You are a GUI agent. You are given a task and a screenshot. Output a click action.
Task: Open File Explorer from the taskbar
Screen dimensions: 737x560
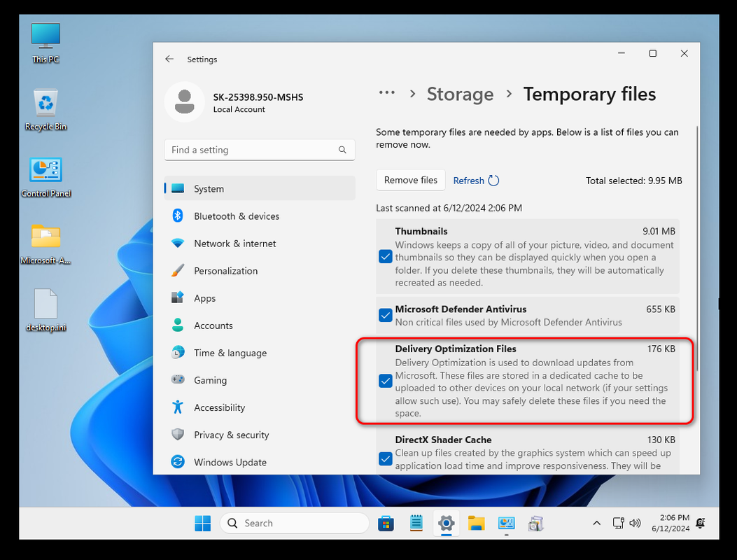(476, 524)
